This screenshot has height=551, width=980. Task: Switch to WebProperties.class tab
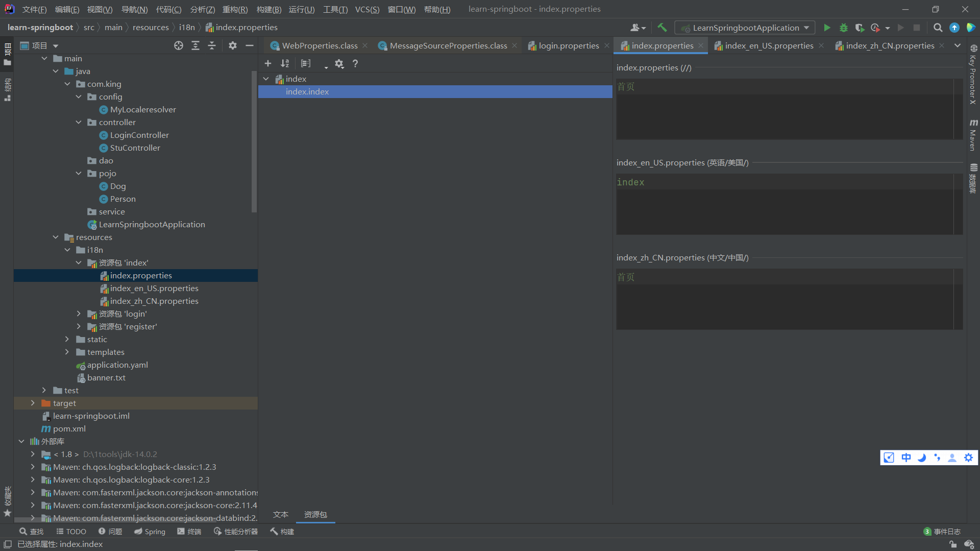click(x=320, y=45)
